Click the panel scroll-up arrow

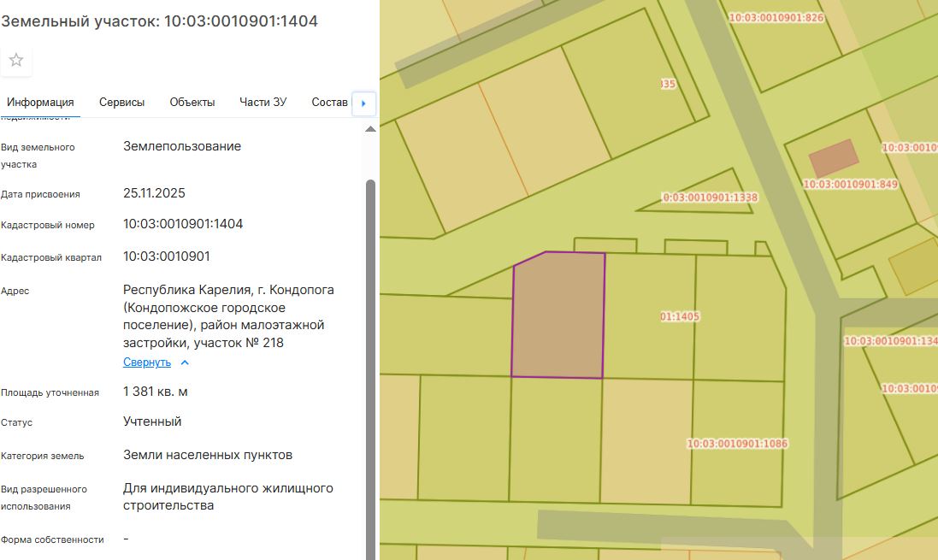[370, 129]
